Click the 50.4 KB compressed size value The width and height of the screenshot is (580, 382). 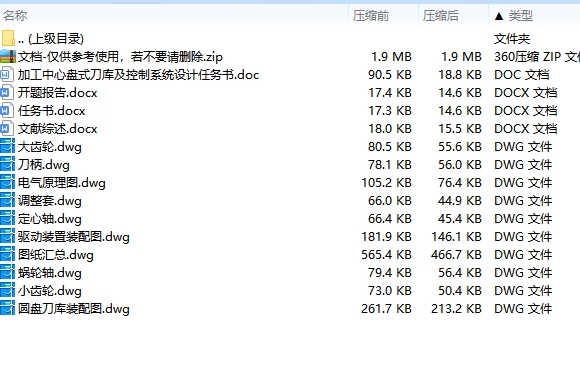click(460, 291)
